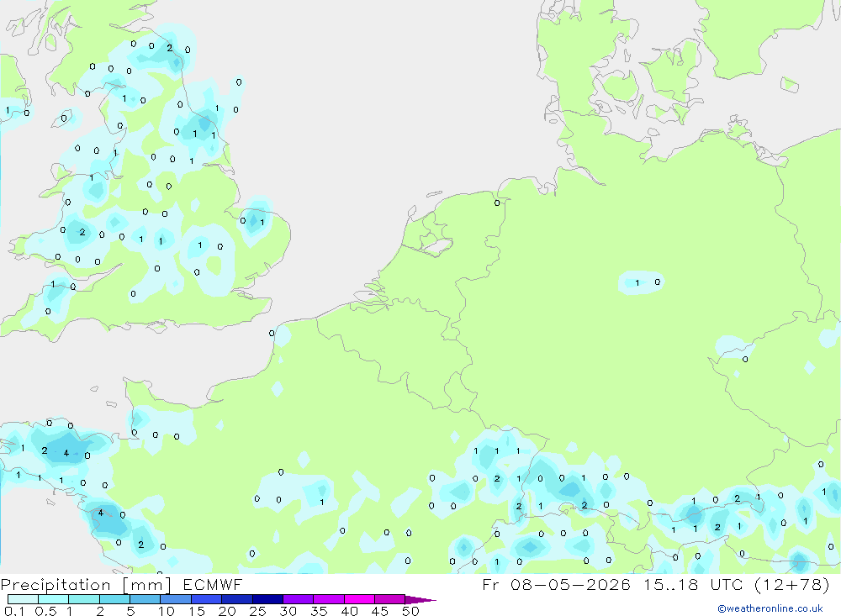Click the 35–40 mm violet legend box
This screenshot has width=841, height=616.
tap(329, 599)
